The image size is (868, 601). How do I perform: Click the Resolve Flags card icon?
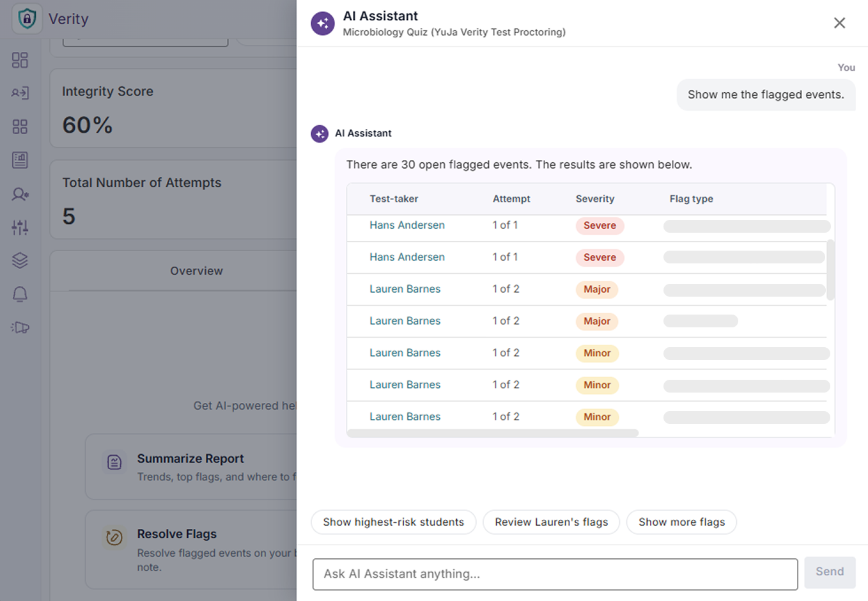pyautogui.click(x=114, y=538)
